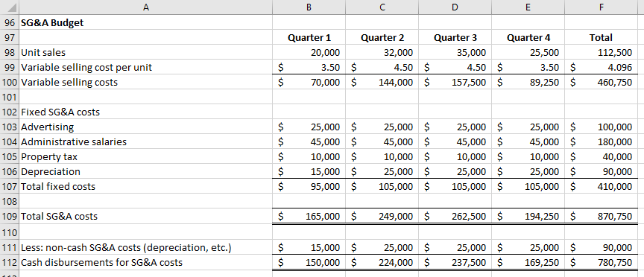Image resolution: width=644 pixels, height=277 pixels.
Task: Select Quarter 2 variable selling costs 144,000
Action: [382, 82]
